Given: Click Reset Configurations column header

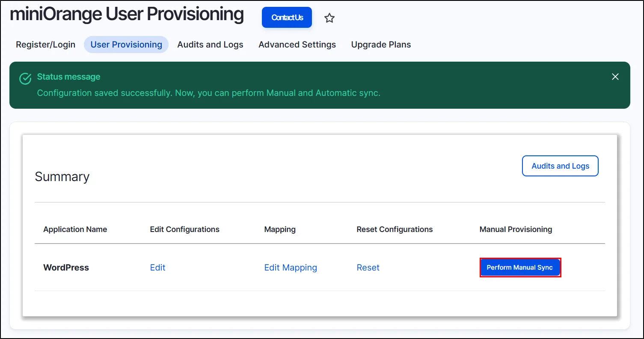Looking at the screenshot, I should (x=395, y=229).
